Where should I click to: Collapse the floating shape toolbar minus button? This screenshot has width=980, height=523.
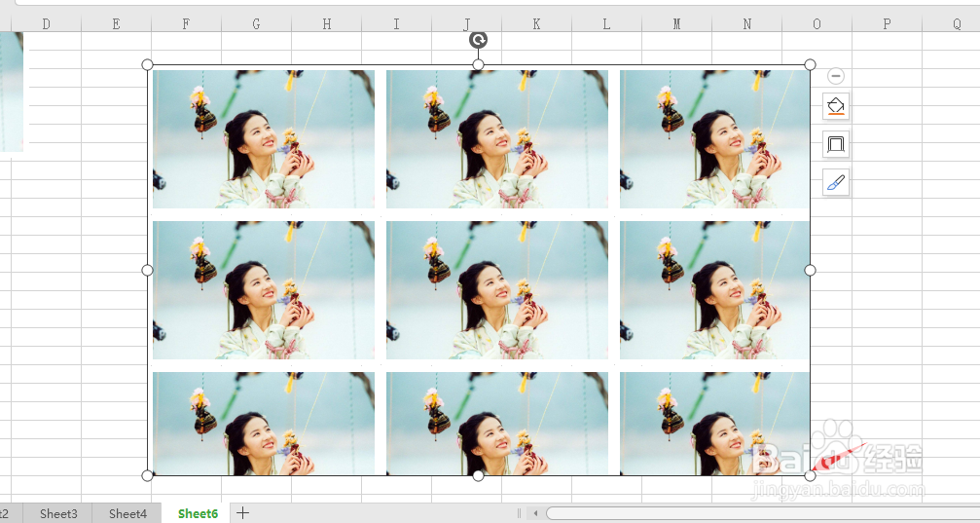point(836,76)
